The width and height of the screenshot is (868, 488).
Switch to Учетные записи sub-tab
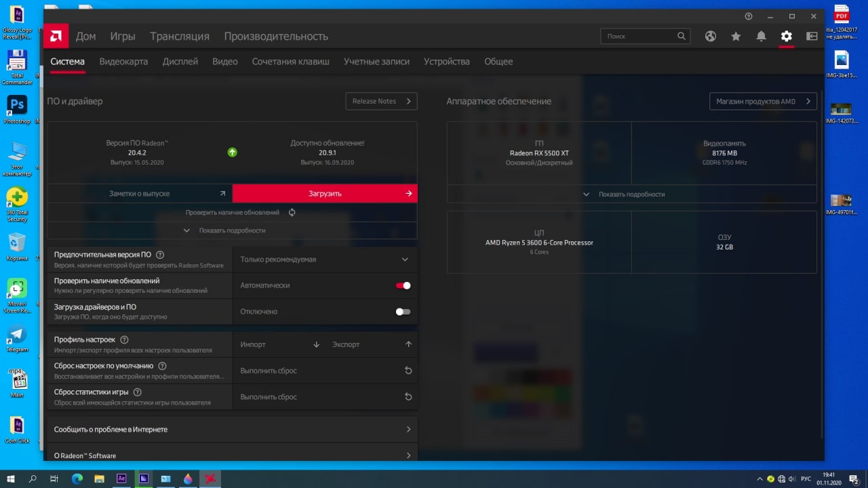click(x=376, y=62)
